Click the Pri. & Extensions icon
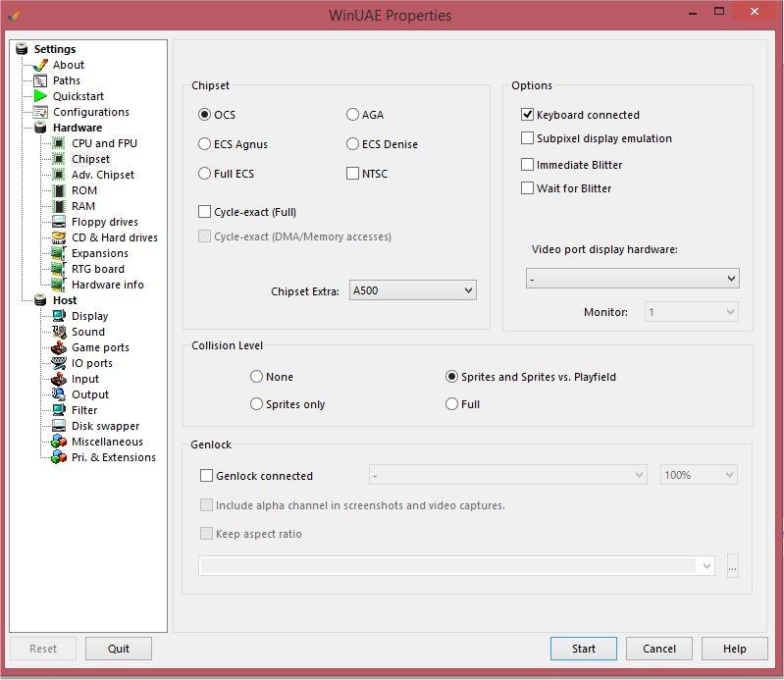The height and width of the screenshot is (680, 784). click(x=59, y=457)
